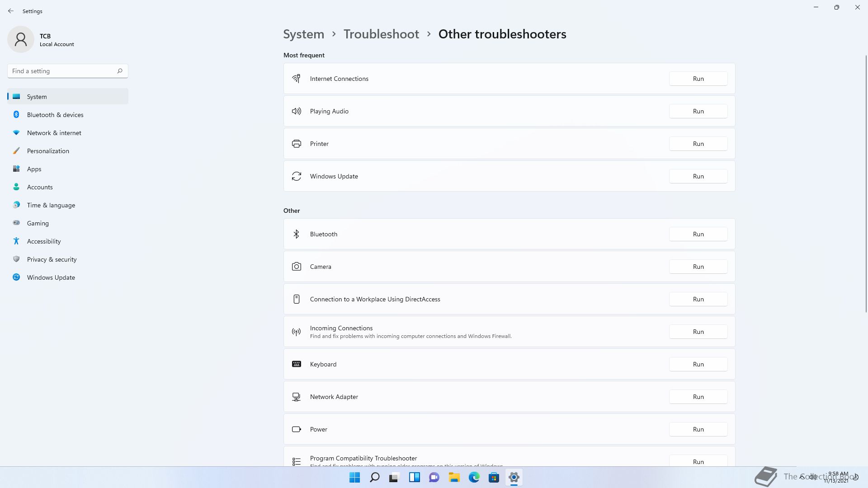
Task: Run the Internet Connections troubleshooter
Action: click(x=698, y=79)
